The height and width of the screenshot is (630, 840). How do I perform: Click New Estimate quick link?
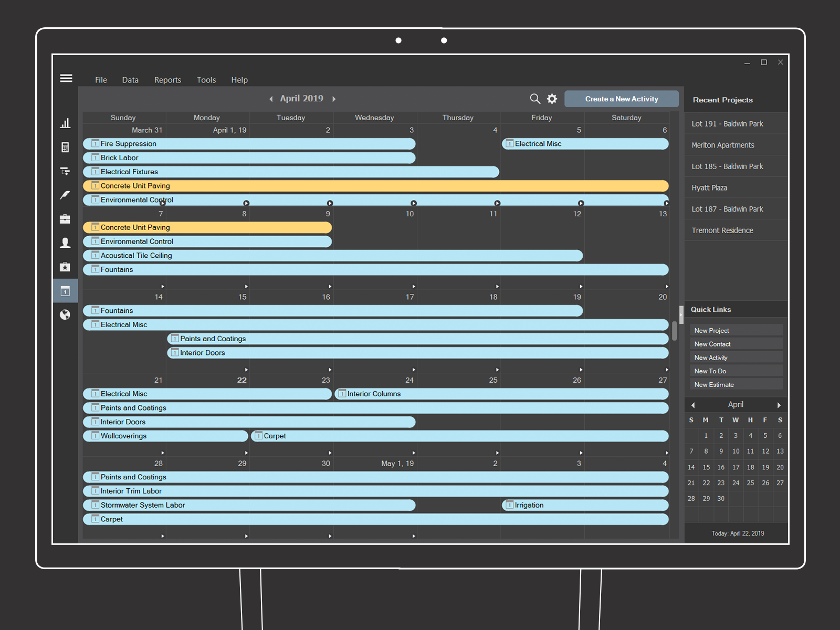pyautogui.click(x=737, y=384)
